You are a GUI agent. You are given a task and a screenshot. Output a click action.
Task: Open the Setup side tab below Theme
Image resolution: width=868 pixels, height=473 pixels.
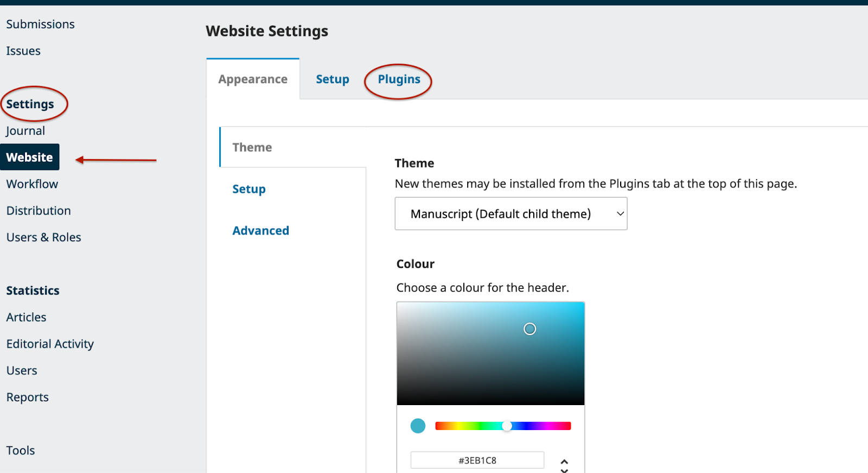[x=249, y=189]
